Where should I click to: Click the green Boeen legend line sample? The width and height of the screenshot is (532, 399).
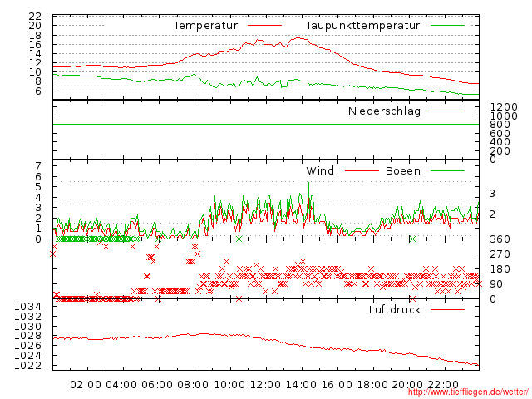point(447,170)
